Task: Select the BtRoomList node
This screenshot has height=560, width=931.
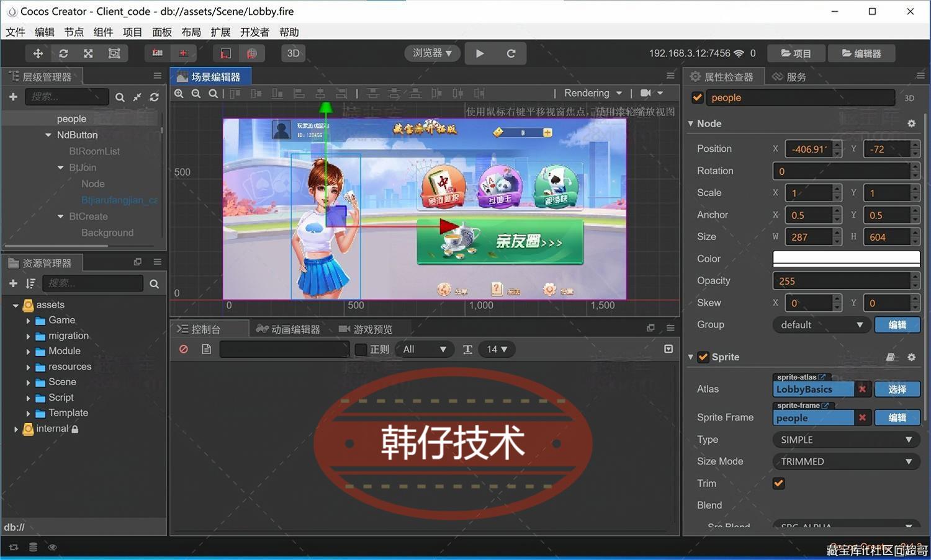Action: coord(94,151)
